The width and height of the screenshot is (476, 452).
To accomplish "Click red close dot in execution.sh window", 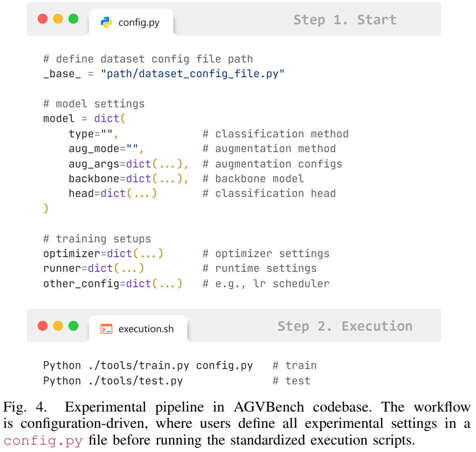I will click(43, 326).
